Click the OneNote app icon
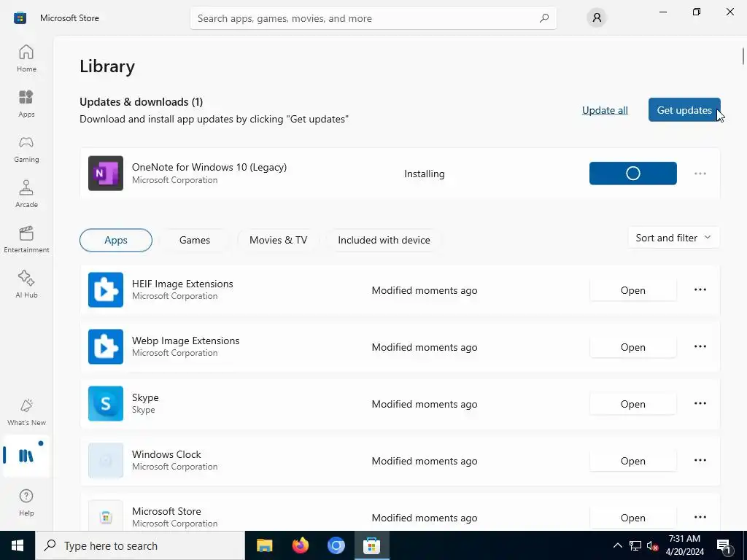747x560 pixels. (106, 174)
